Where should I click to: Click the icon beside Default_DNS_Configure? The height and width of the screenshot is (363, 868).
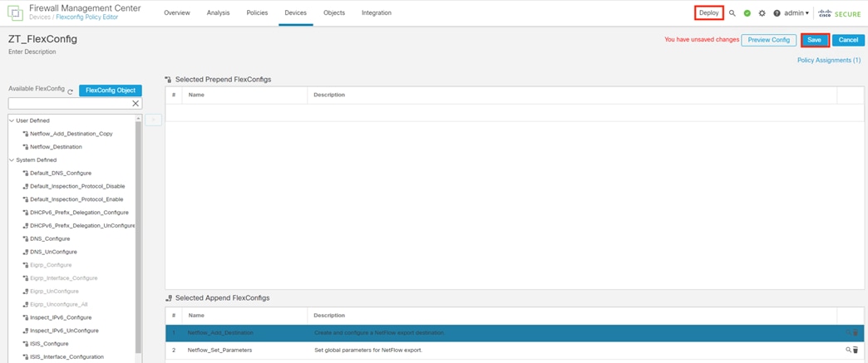(x=26, y=174)
